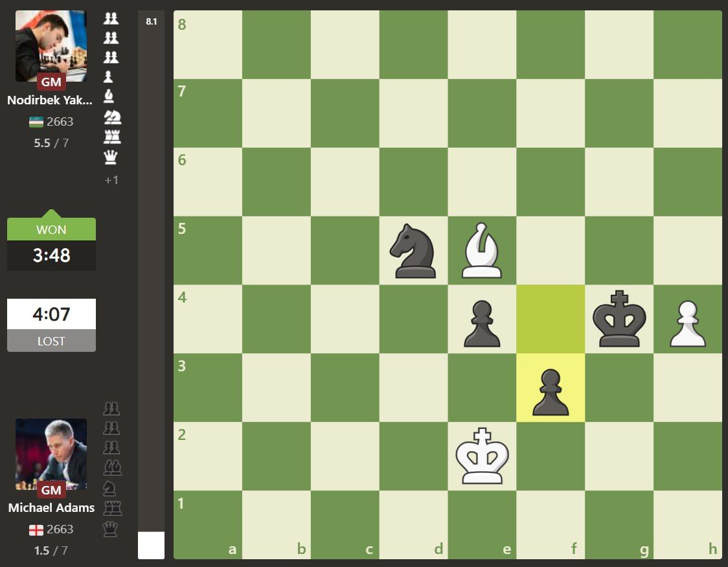
Task: Click the 8.1 evaluation score
Action: tap(152, 21)
